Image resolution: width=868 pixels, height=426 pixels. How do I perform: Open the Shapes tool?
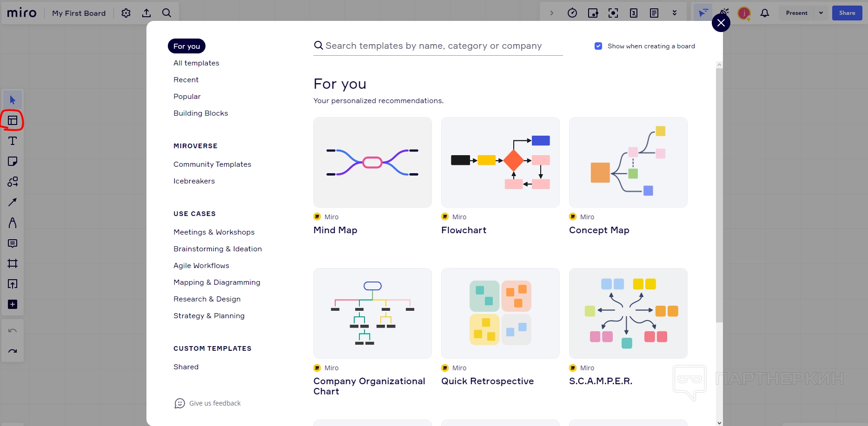tap(13, 182)
